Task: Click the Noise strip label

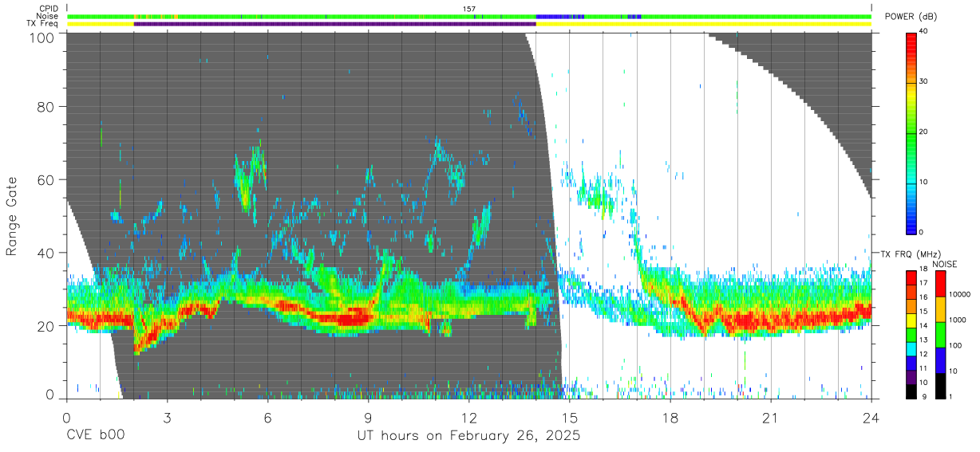Action: point(48,16)
